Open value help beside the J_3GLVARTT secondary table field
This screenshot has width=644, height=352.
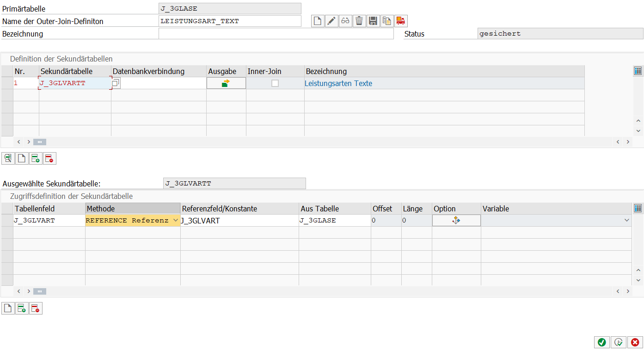(x=116, y=83)
